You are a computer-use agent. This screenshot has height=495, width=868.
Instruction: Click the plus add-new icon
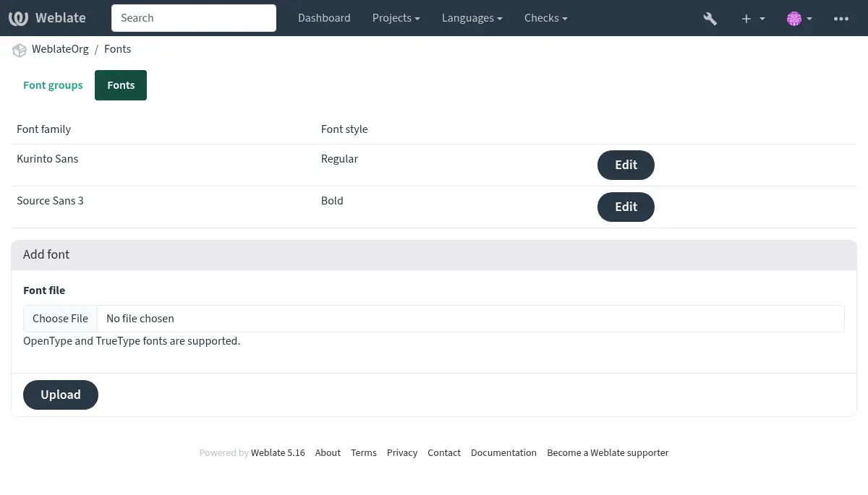click(746, 18)
